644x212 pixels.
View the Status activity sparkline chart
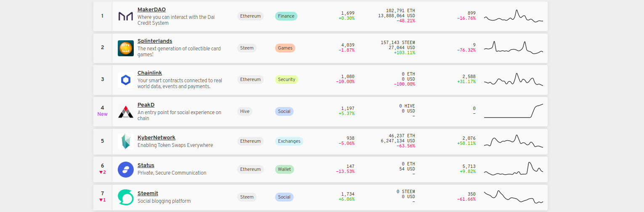pos(514,169)
